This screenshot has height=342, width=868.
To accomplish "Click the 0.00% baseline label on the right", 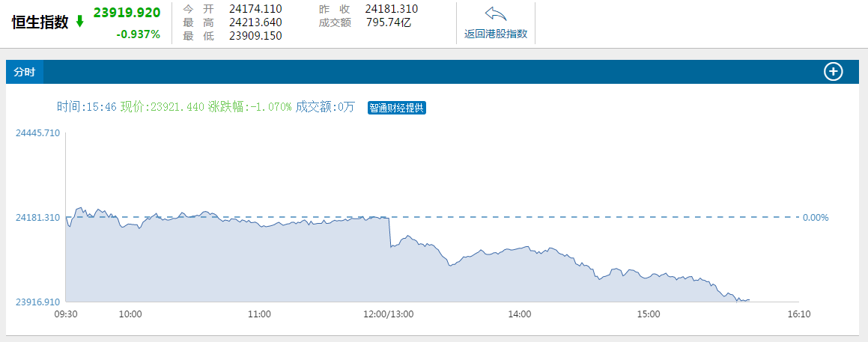I will 816,218.
